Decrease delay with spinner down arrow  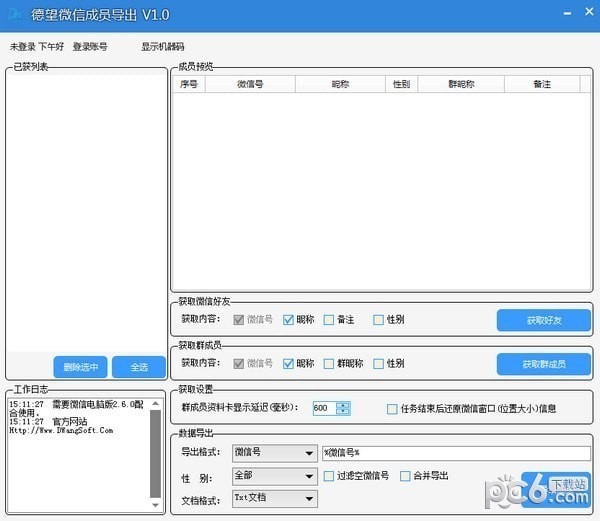[x=343, y=412]
